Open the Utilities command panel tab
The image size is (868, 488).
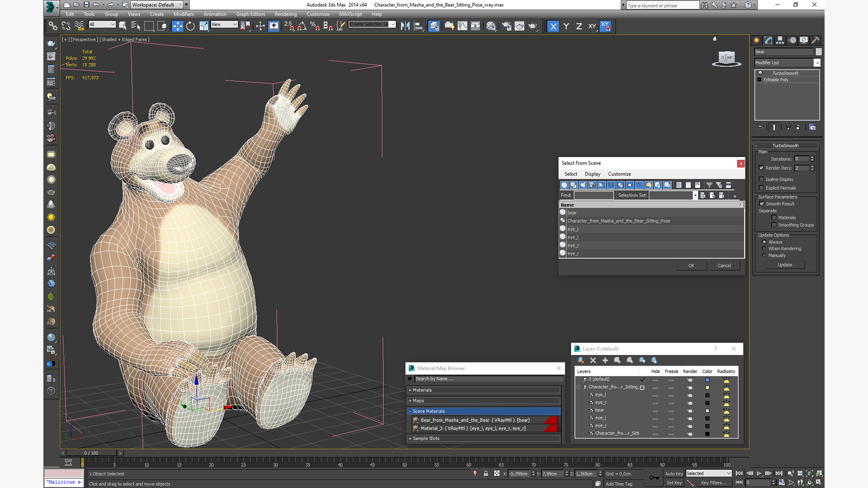(816, 40)
